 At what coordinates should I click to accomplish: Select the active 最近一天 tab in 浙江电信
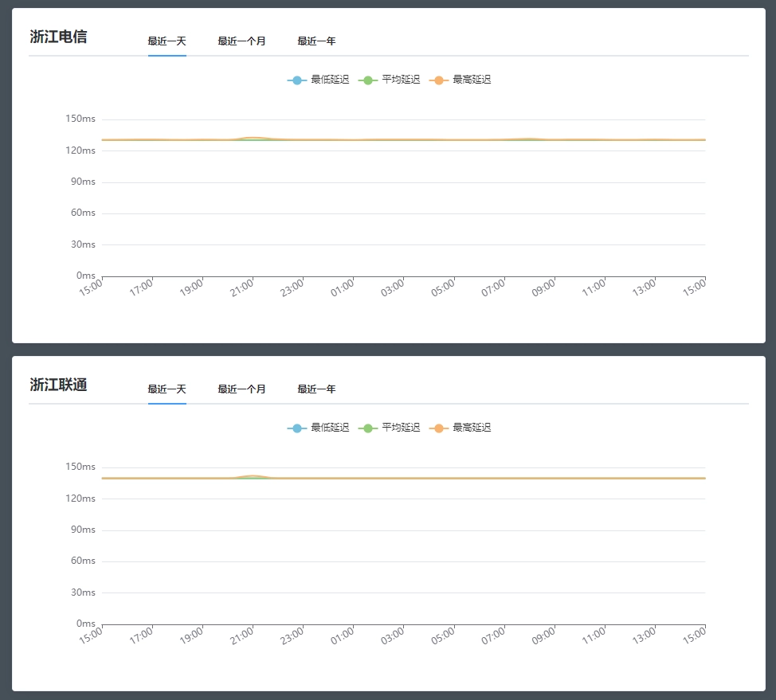[166, 40]
